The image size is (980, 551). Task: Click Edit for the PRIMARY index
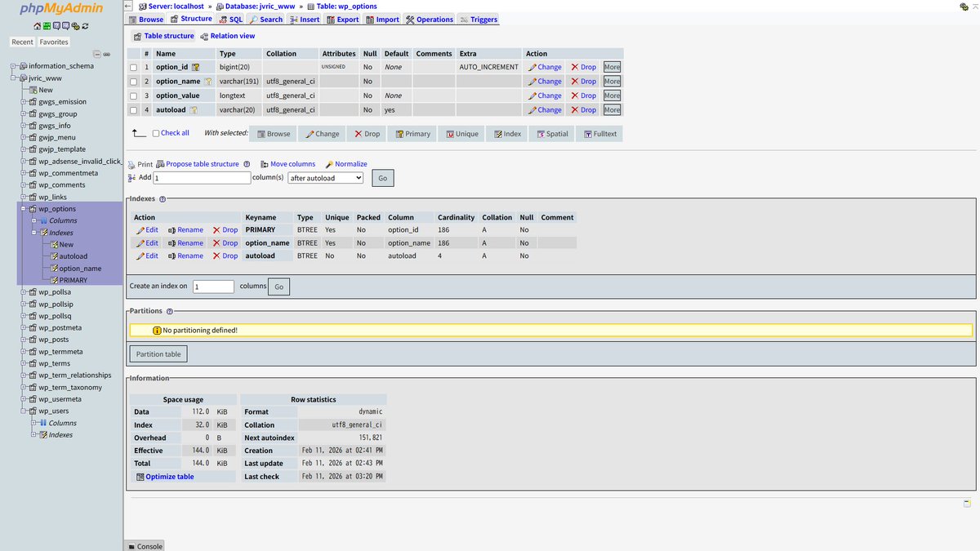pos(147,230)
